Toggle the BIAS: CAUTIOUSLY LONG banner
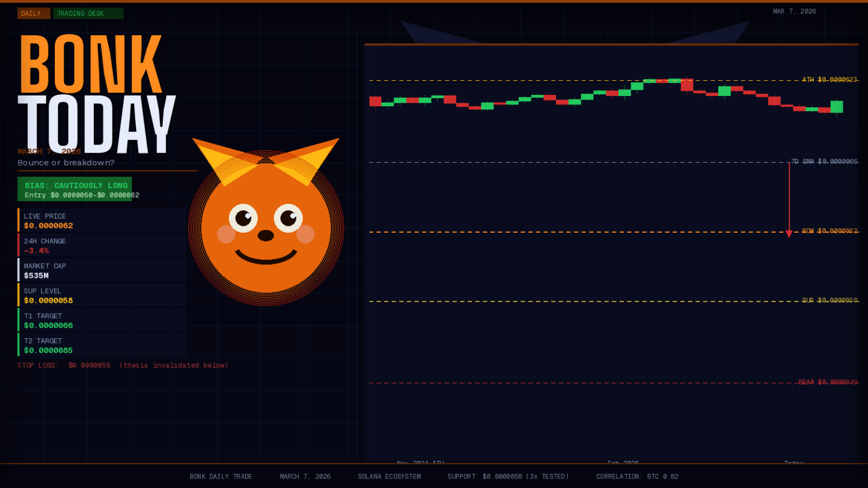Image resolution: width=868 pixels, height=488 pixels. [75, 189]
